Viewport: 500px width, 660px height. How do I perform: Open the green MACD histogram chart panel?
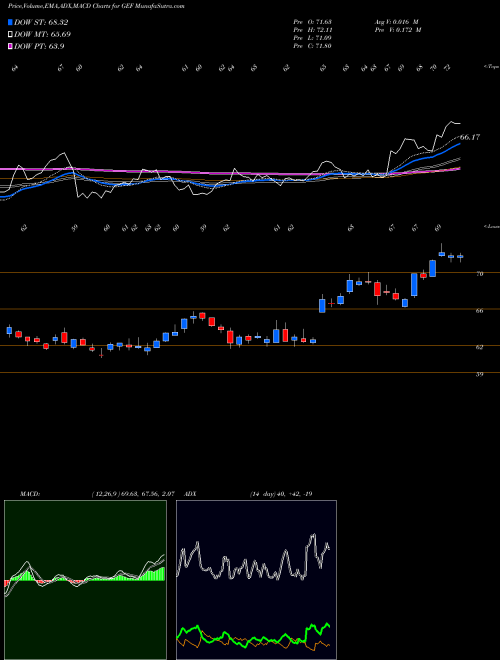tap(85, 580)
